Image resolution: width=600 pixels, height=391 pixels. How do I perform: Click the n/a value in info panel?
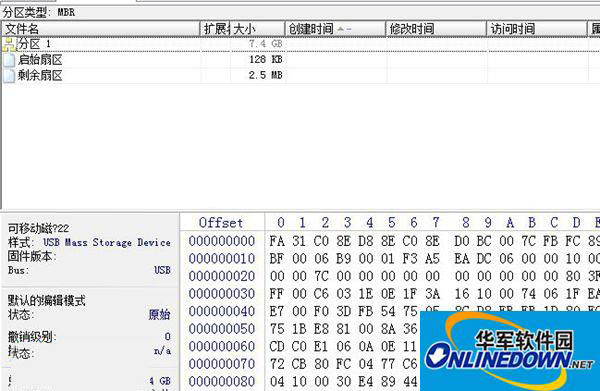[162, 351]
